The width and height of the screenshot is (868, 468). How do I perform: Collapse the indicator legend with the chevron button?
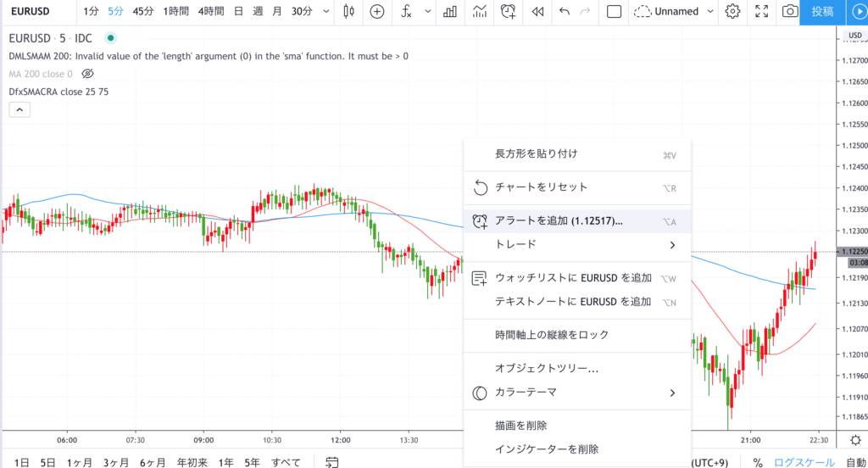pos(19,109)
